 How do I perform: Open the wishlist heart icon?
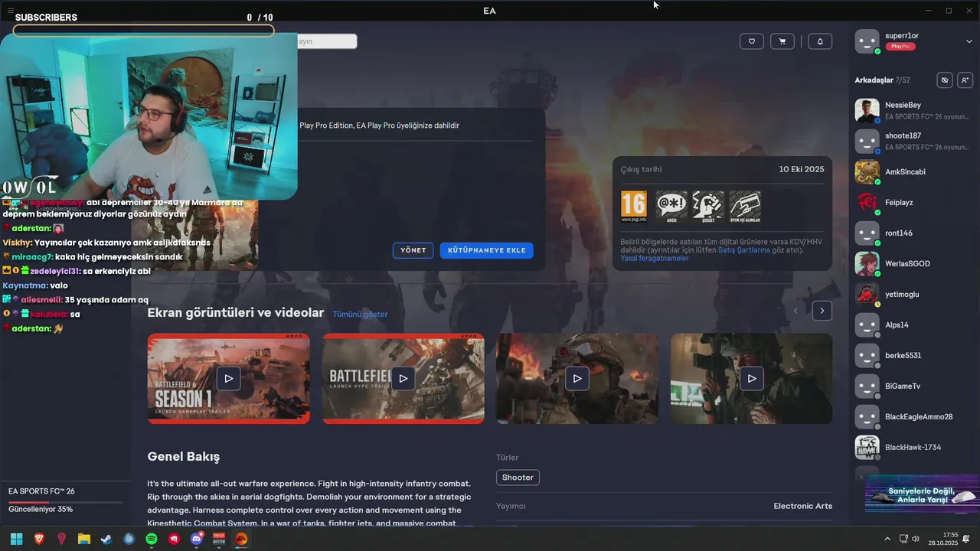point(752,41)
